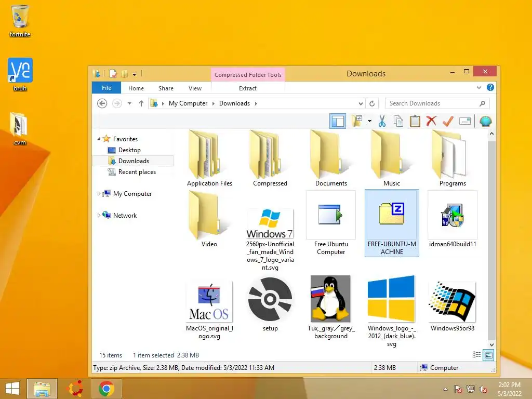Open the quick access toolbar dropdown
The height and width of the screenshot is (399, 532).
click(x=135, y=74)
